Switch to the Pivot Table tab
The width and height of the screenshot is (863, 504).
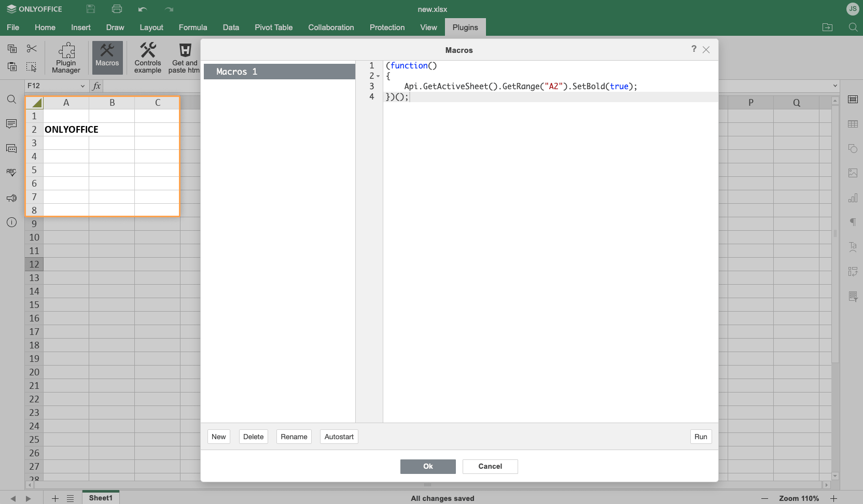coord(274,27)
